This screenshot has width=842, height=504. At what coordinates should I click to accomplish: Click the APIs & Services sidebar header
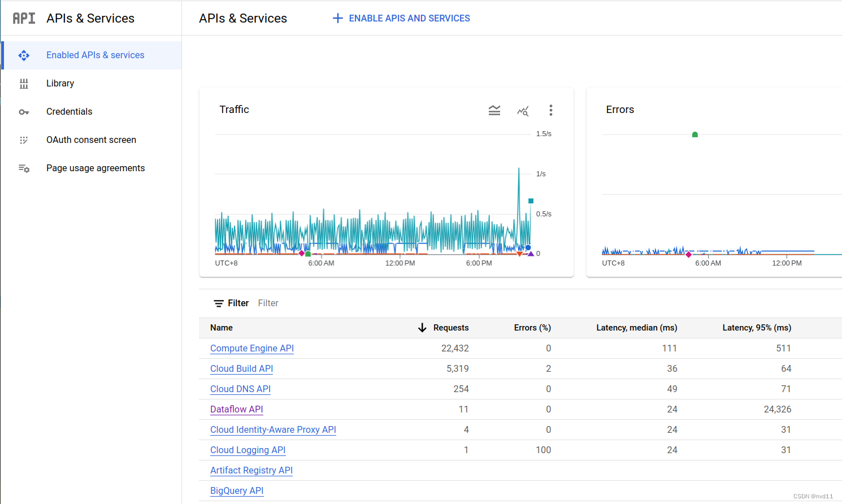[90, 18]
